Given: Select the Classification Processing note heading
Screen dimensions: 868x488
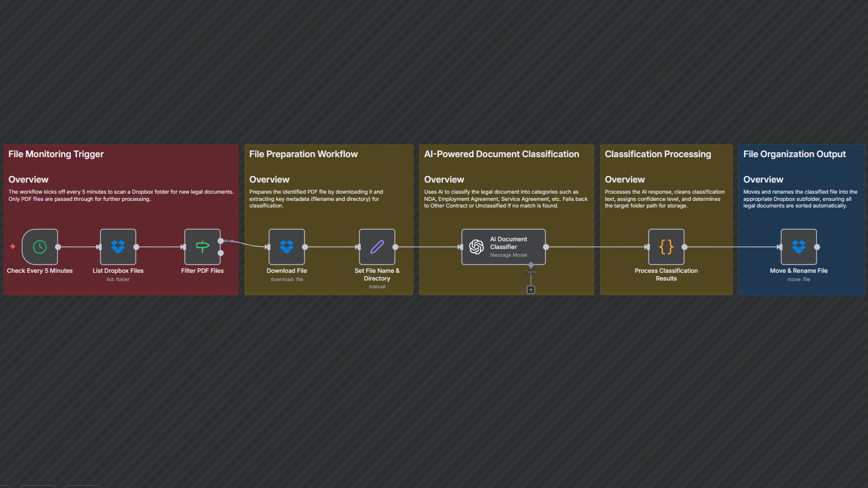Looking at the screenshot, I should (658, 154).
